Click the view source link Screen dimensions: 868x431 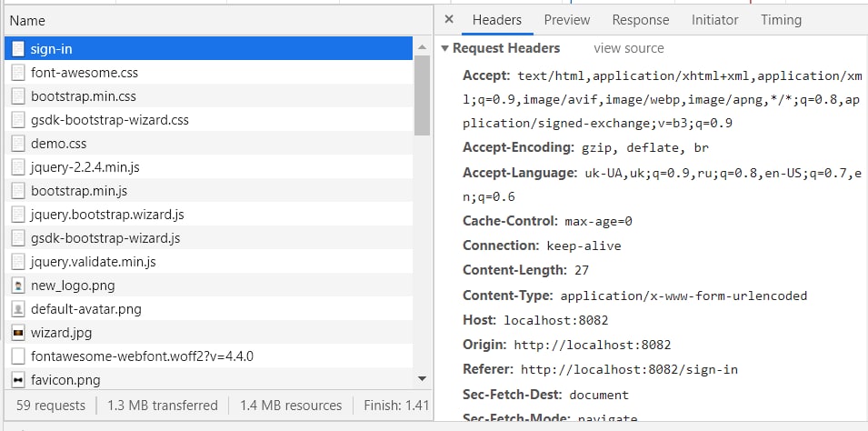point(629,48)
